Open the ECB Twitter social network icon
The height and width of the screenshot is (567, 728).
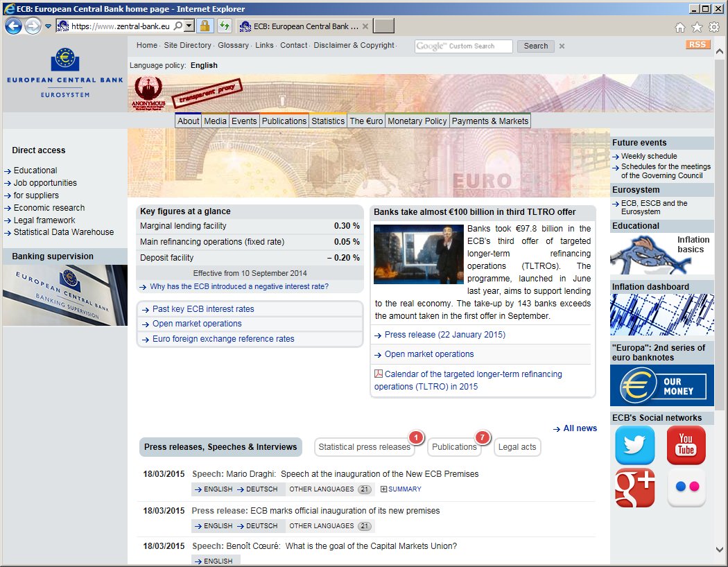(x=634, y=445)
